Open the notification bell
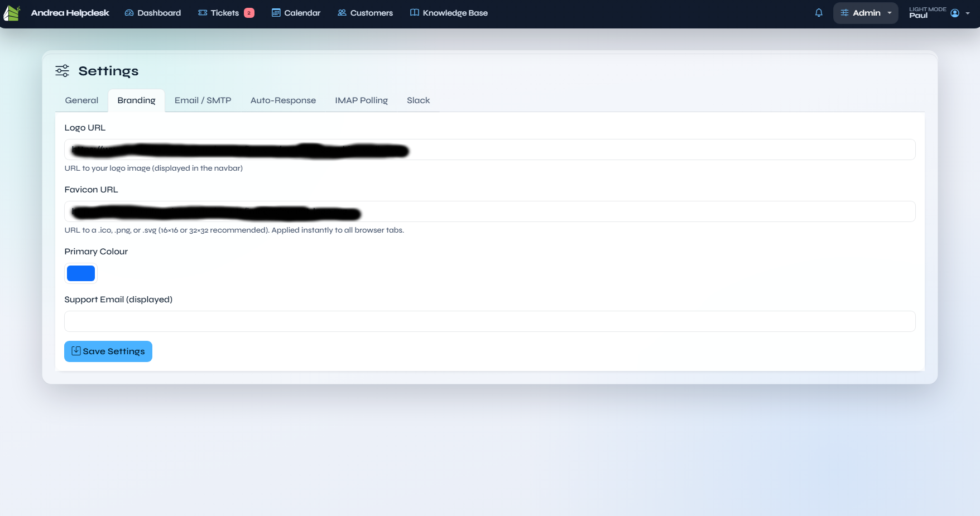980x516 pixels. [819, 12]
